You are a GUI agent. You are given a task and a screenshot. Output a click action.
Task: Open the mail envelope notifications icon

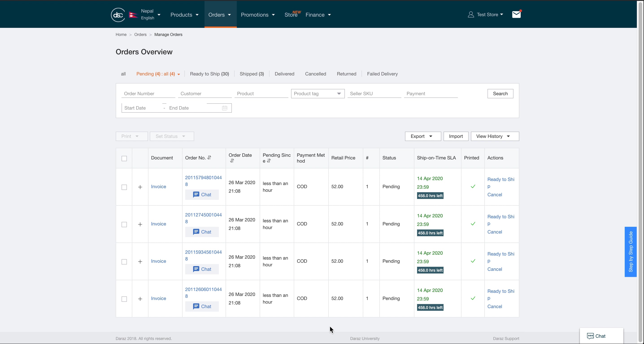pos(516,15)
